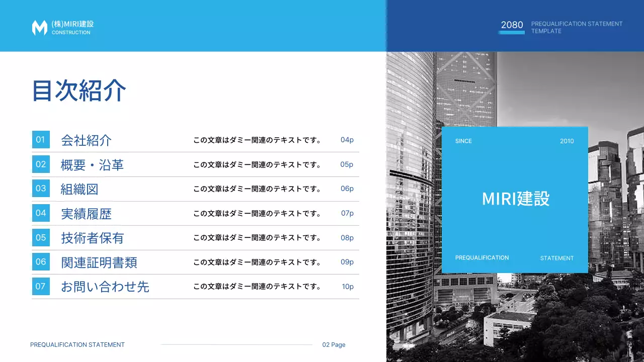Select the 05 number badge beside 技術者保有
The width and height of the screenshot is (644, 362).
[41, 237]
